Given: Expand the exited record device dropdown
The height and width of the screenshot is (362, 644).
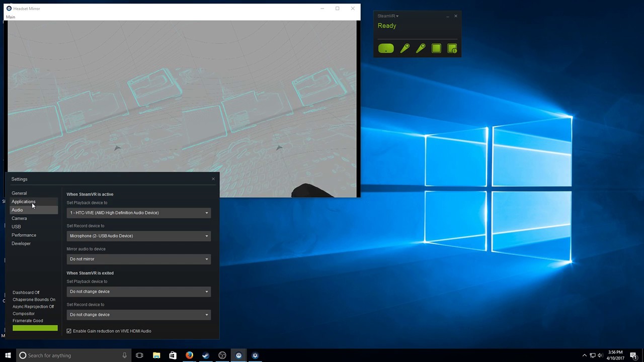Looking at the screenshot, I should coord(139,315).
